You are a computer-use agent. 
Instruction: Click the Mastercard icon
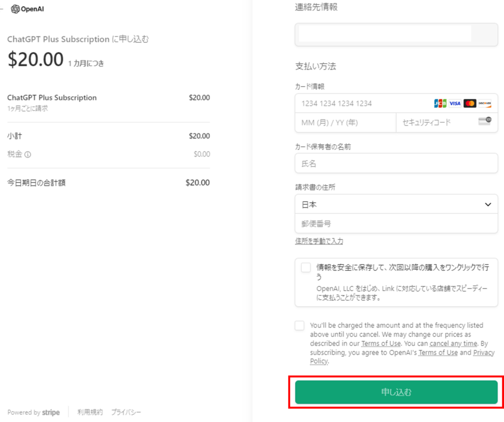click(x=470, y=103)
